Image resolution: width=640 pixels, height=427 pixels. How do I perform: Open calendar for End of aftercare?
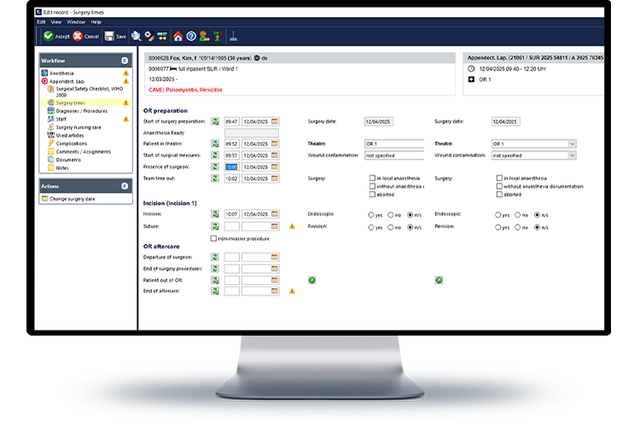(275, 291)
